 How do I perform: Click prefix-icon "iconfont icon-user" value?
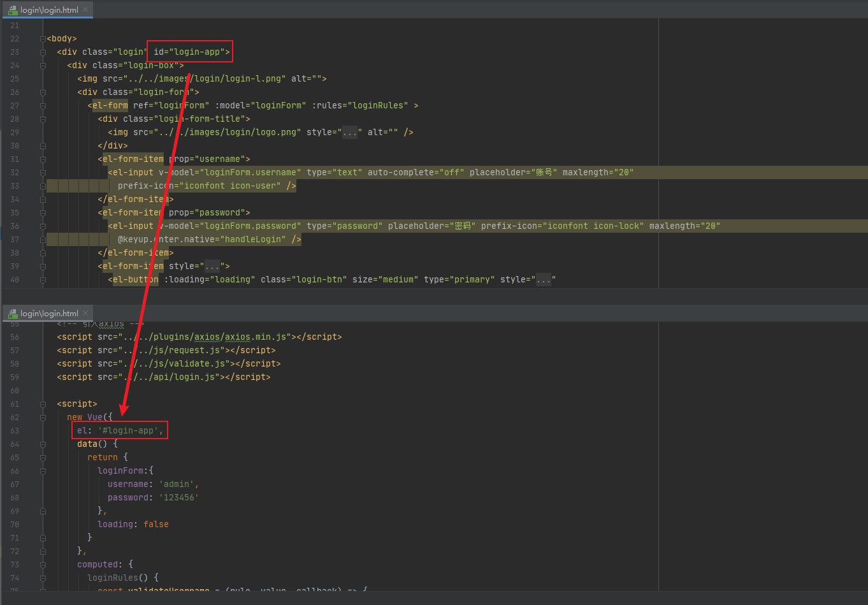coord(230,186)
